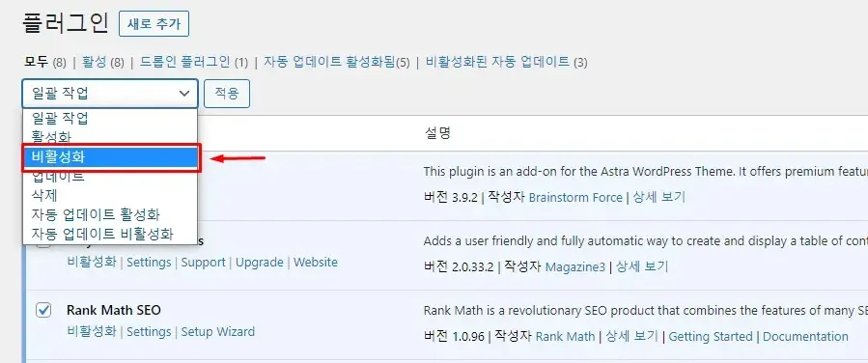This screenshot has width=868, height=363.
Task: Open 상세 보기 for Rank Math SEO
Action: click(x=631, y=336)
